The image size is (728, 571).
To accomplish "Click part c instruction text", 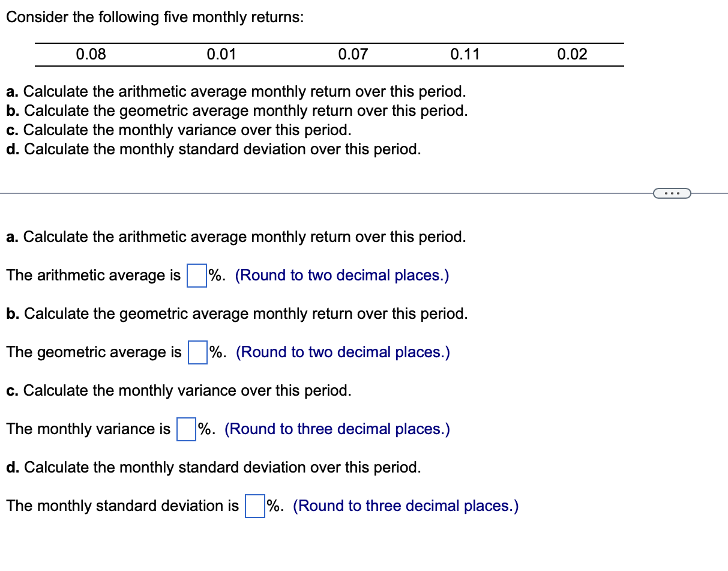I will click(x=178, y=130).
